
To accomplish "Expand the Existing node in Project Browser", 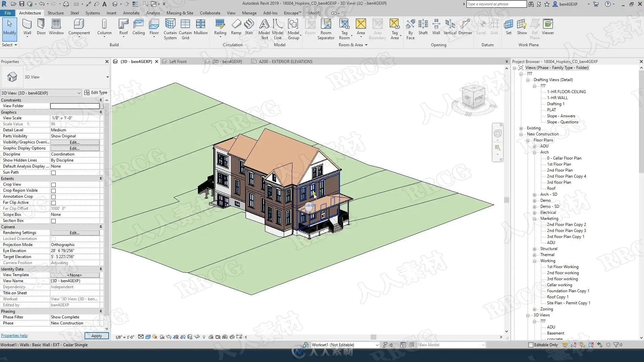I will (x=521, y=128).
